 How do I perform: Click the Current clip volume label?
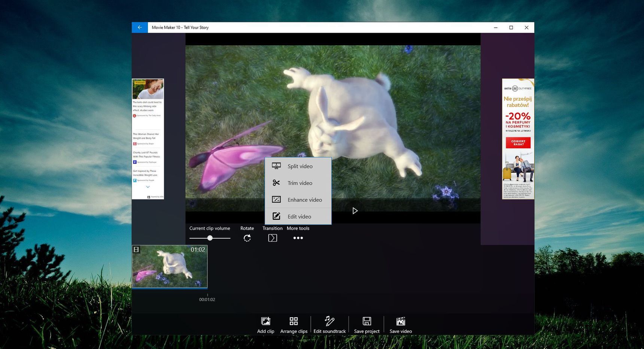click(x=210, y=228)
